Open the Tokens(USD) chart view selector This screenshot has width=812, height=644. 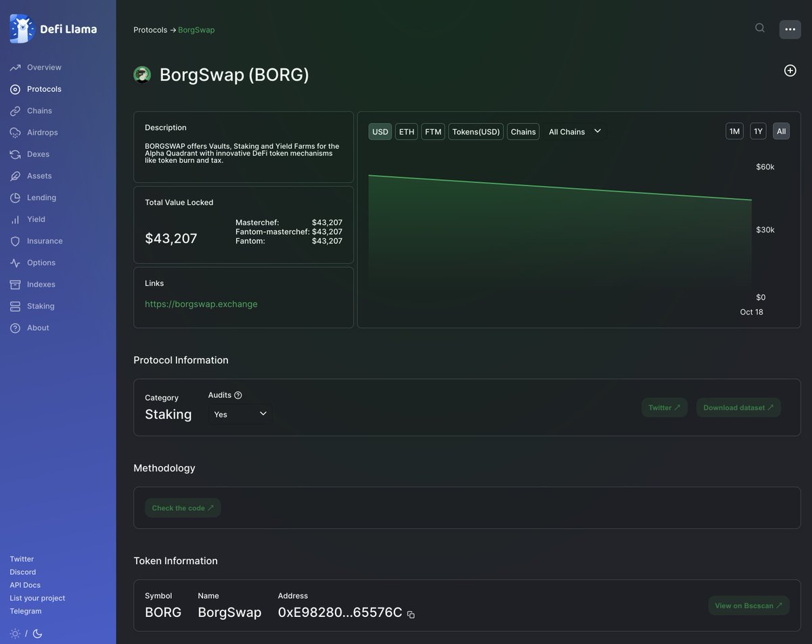(476, 131)
